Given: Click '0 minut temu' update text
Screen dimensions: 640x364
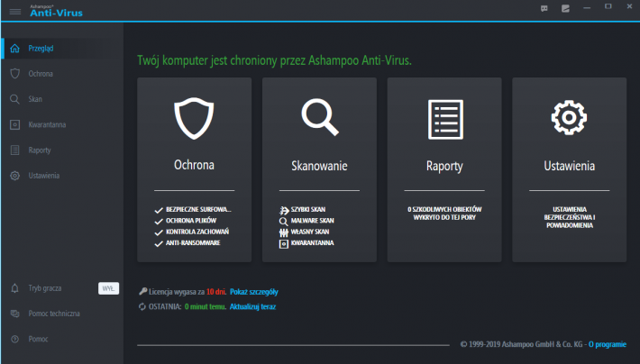Looking at the screenshot, I should point(205,306).
